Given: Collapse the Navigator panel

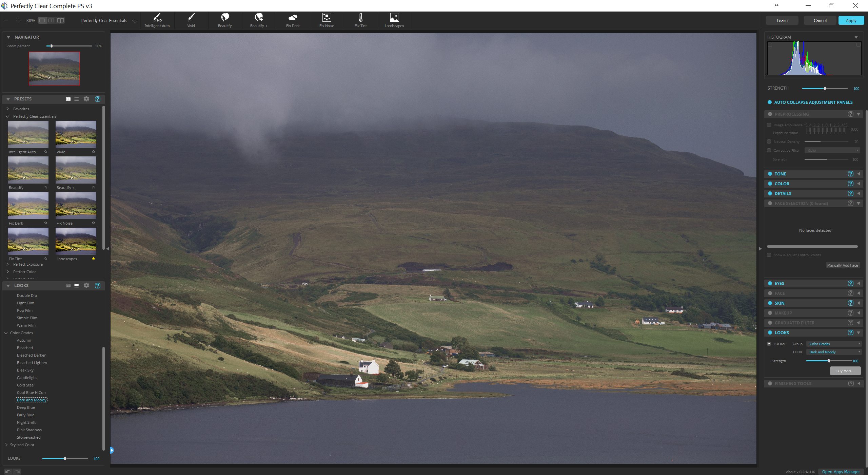Looking at the screenshot, I should click(x=8, y=37).
